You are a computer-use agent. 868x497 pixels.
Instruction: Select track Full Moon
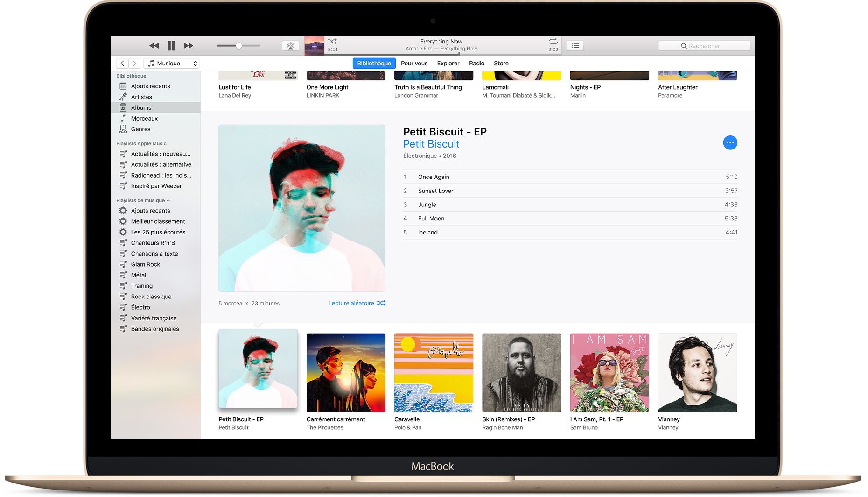pyautogui.click(x=570, y=219)
